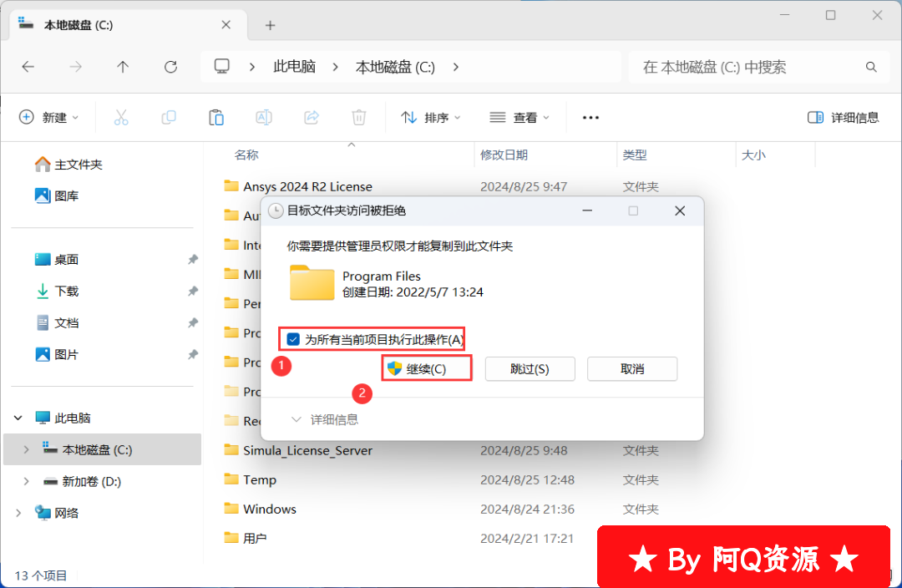
Task: Open the 新建 new item menu
Action: pos(48,118)
